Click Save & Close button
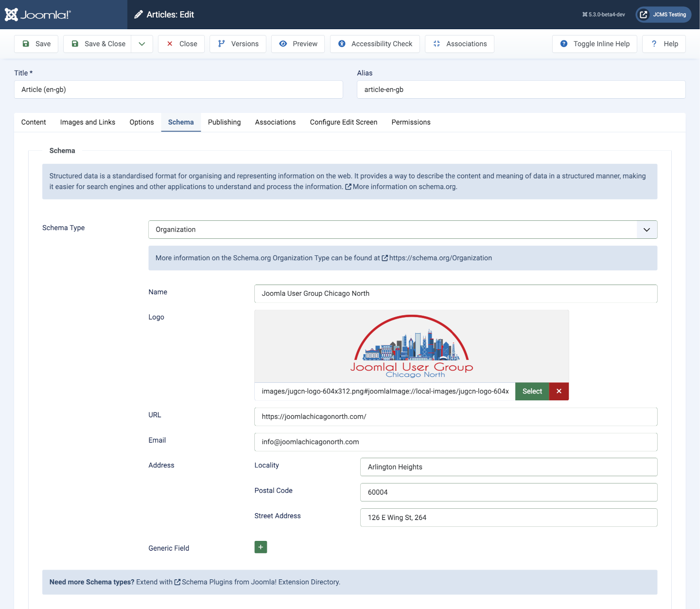Viewport: 700px width, 609px height. point(97,44)
